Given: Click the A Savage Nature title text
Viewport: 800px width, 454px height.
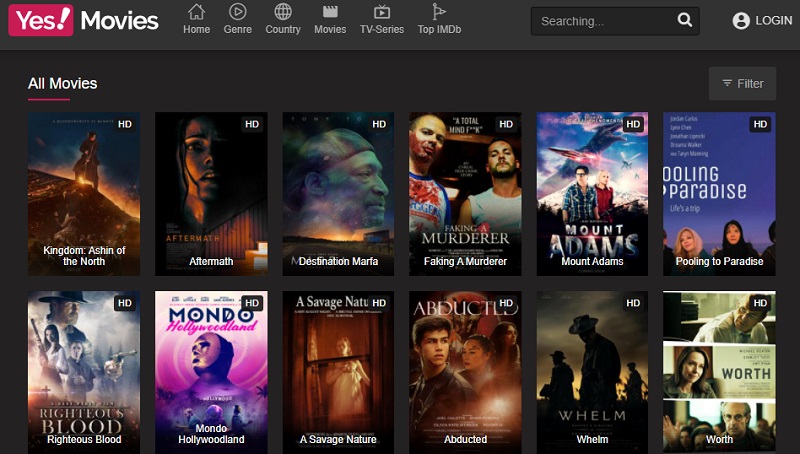Looking at the screenshot, I should click(x=338, y=439).
